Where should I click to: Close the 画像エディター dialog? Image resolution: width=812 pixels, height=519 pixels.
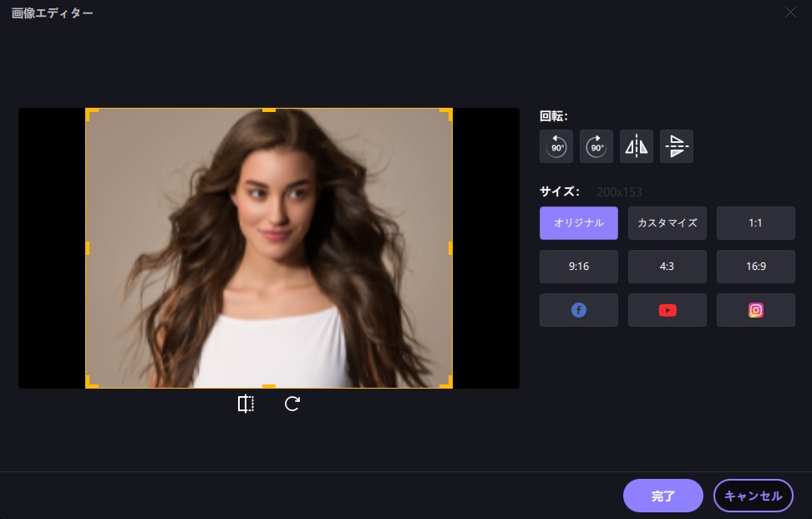point(790,13)
